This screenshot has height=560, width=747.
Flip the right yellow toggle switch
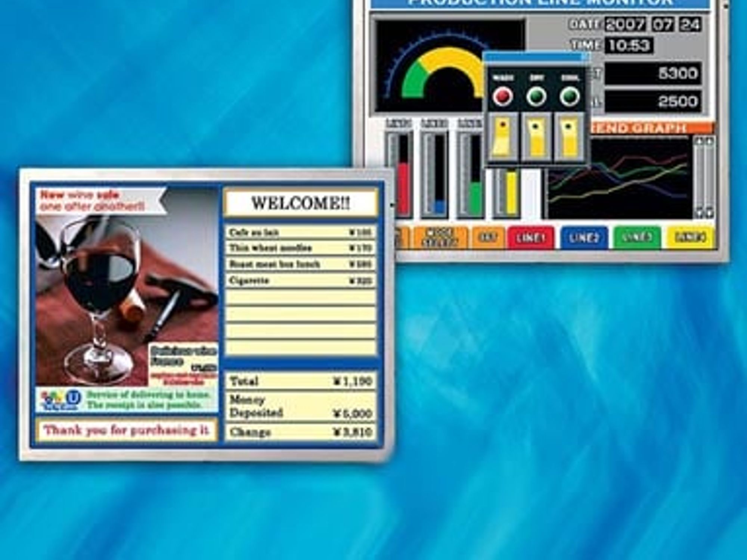click(x=569, y=137)
